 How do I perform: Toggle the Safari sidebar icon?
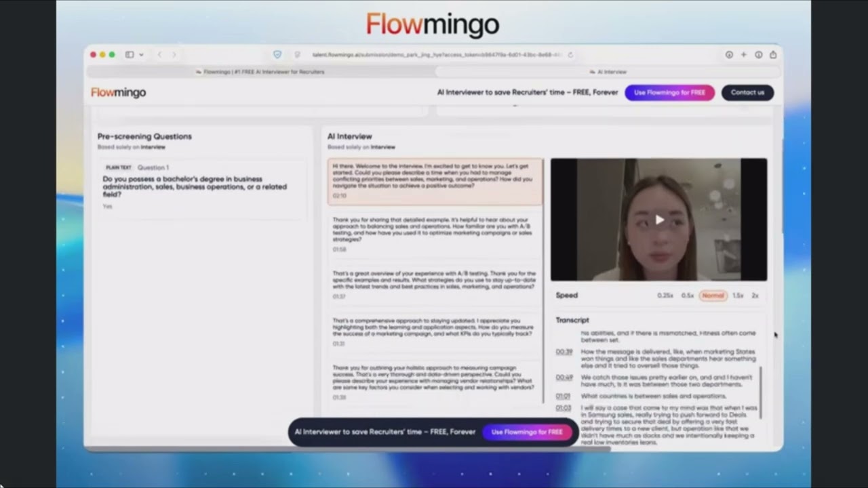[130, 55]
